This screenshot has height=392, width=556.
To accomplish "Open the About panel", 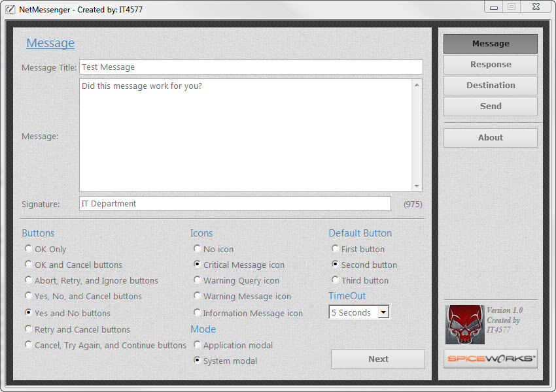I will click(x=490, y=137).
